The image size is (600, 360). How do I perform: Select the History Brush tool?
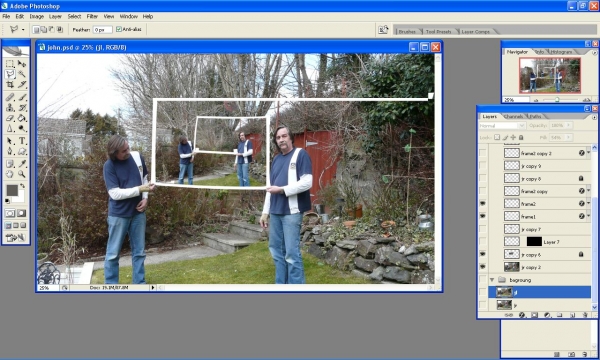point(22,108)
